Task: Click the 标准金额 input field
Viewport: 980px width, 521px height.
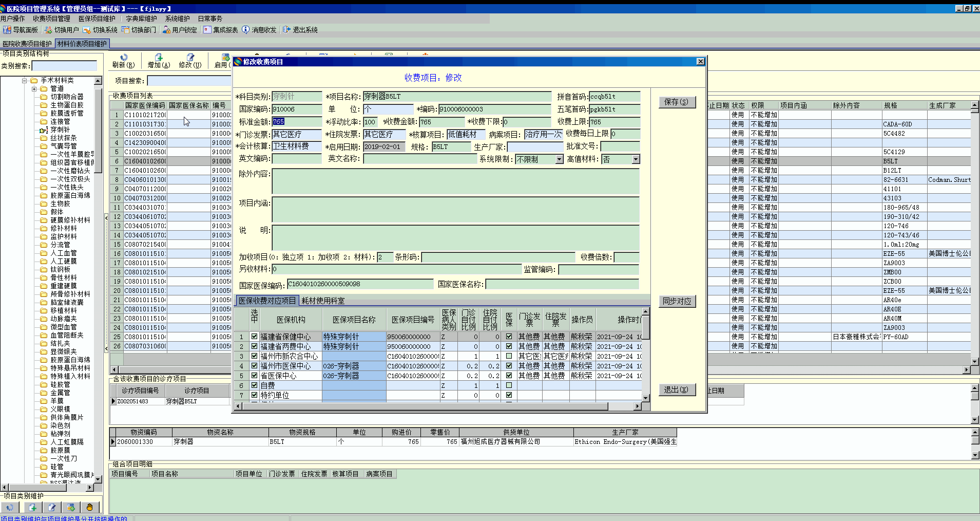Action: (297, 122)
